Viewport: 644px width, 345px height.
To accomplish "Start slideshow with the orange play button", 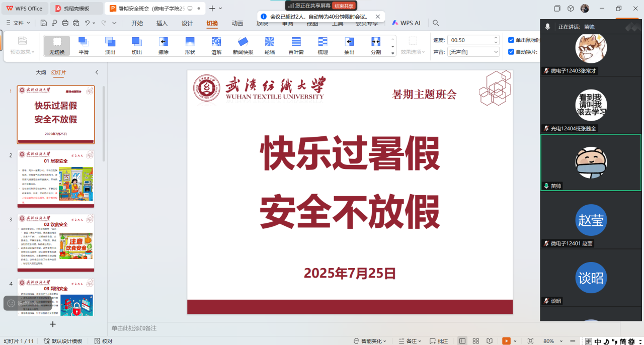I will [506, 341].
